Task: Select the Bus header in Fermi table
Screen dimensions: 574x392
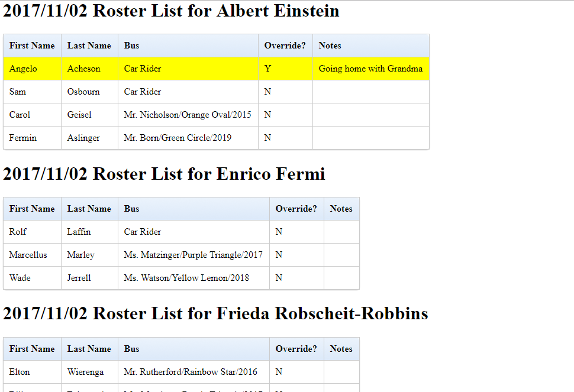Action: click(194, 209)
